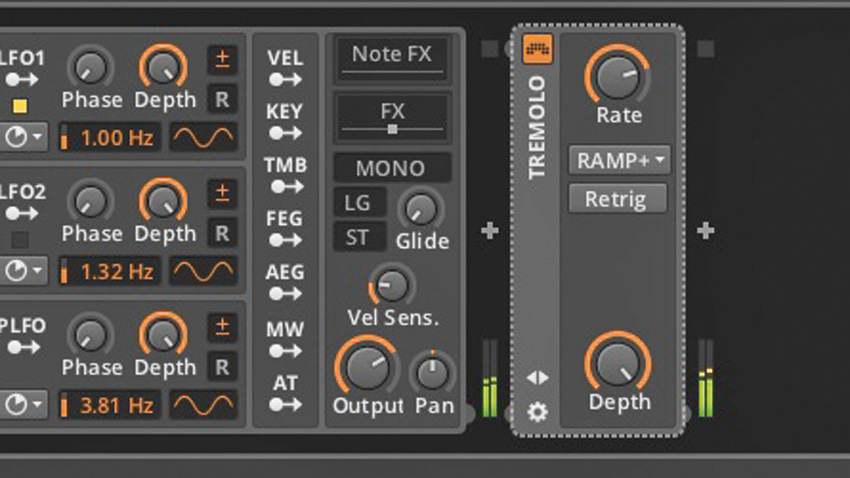Click the LFO1 Phase knob
This screenshot has height=478, width=850.
[x=91, y=68]
